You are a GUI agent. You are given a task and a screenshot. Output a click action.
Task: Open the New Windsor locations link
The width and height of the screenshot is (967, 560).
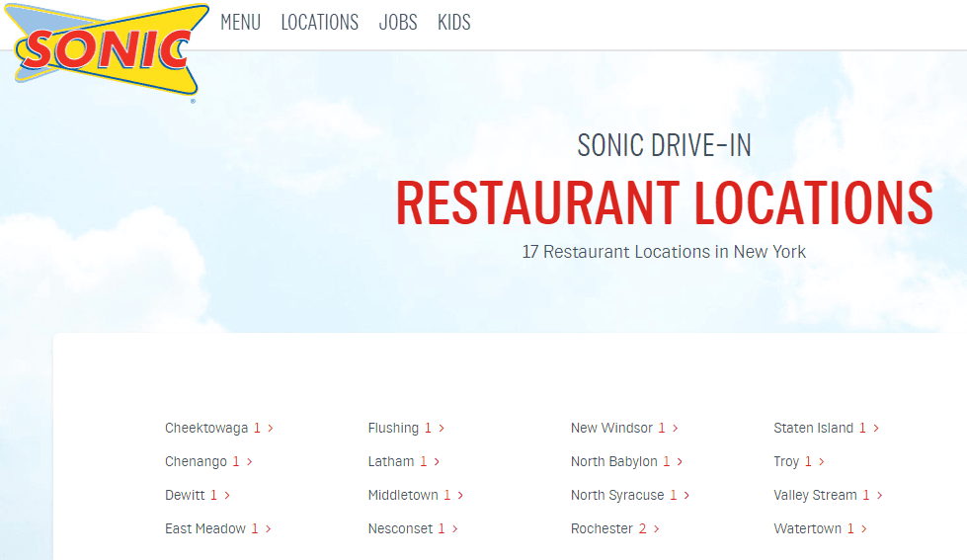pos(624,428)
